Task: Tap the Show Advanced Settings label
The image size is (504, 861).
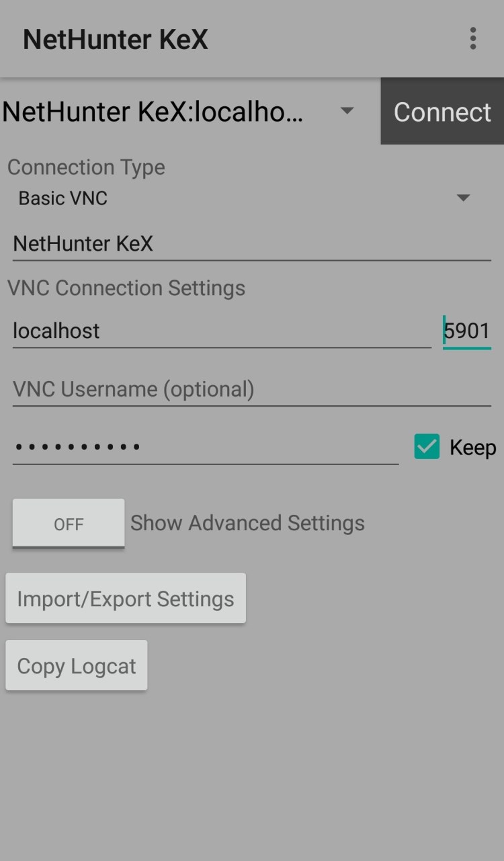Action: tap(247, 524)
